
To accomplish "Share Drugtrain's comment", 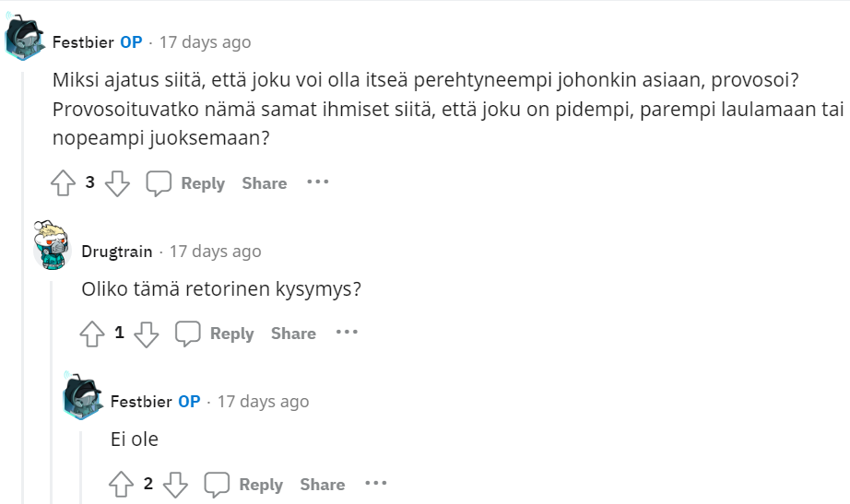I will pos(293,334).
